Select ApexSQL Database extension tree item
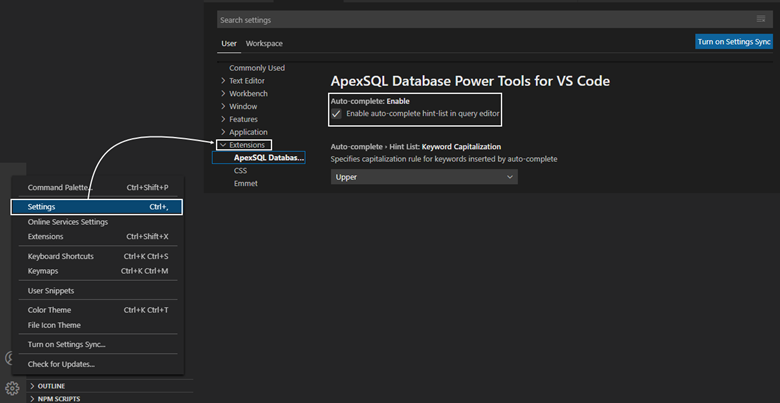Screen dimensions: 780x403 pyautogui.click(x=268, y=158)
